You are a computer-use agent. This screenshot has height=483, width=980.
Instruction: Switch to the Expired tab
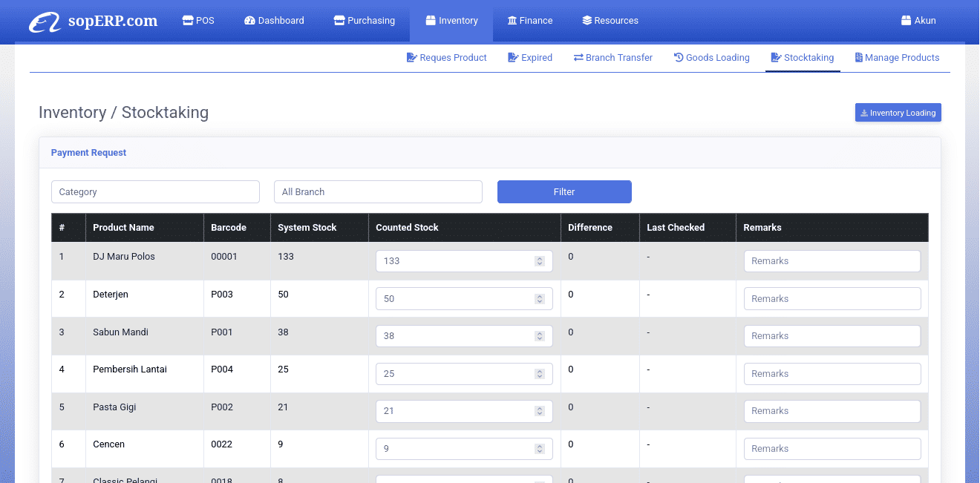[530, 58]
